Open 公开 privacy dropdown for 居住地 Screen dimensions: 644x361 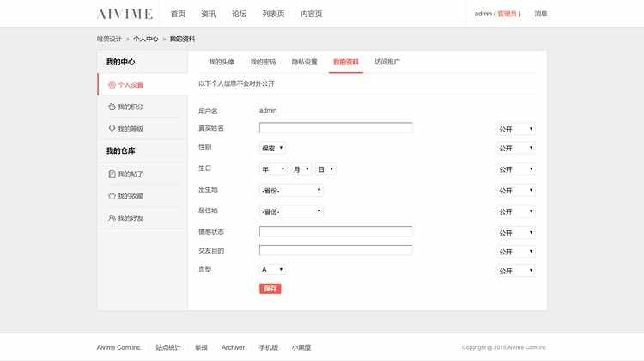tap(515, 211)
